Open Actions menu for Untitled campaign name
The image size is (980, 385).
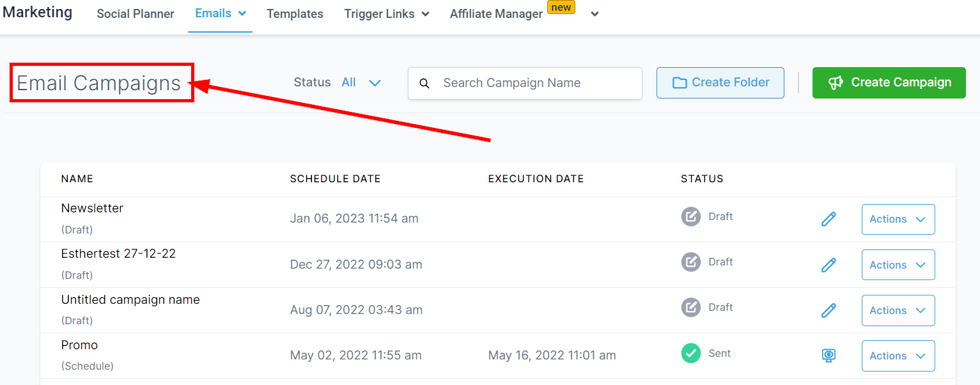[x=898, y=310]
